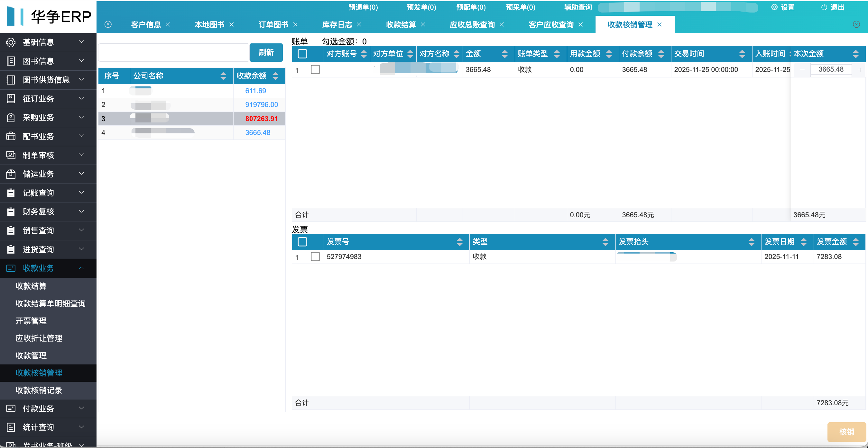Collapse the 收款业务 menu
This screenshot has width=868, height=448.
tap(48, 268)
